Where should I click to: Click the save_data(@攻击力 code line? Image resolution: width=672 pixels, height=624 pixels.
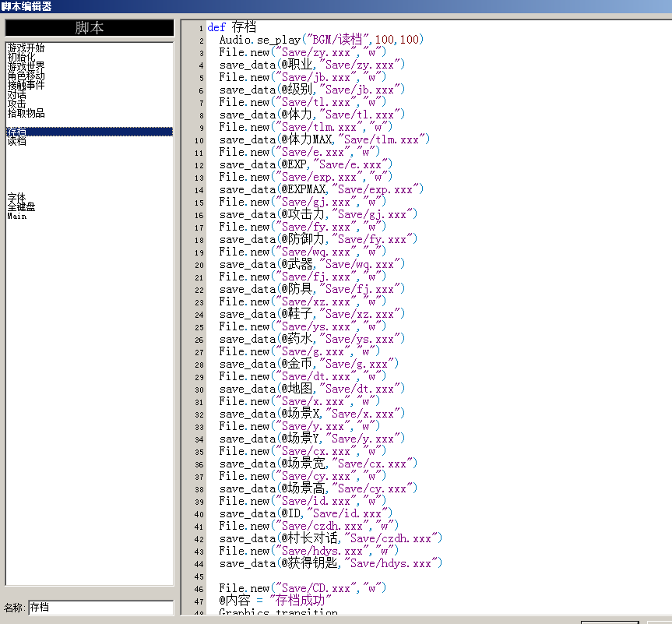318,214
